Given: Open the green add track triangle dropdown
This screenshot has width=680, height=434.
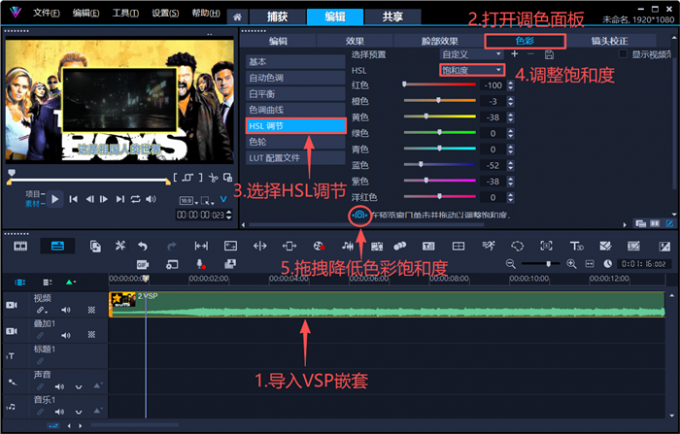Looking at the screenshot, I should [70, 282].
